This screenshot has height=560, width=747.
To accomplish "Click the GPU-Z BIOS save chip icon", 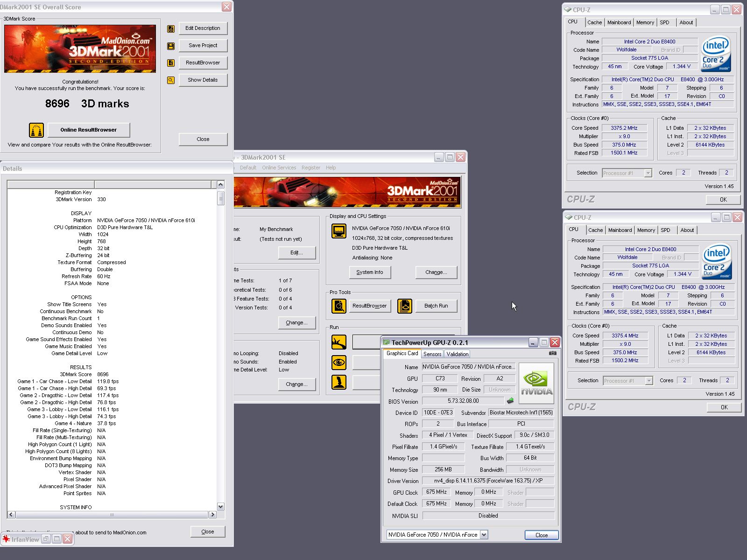I will click(x=510, y=401).
